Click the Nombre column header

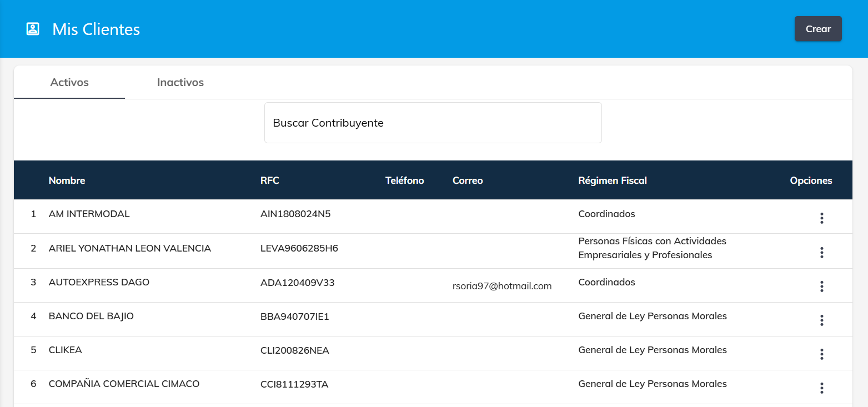[67, 180]
